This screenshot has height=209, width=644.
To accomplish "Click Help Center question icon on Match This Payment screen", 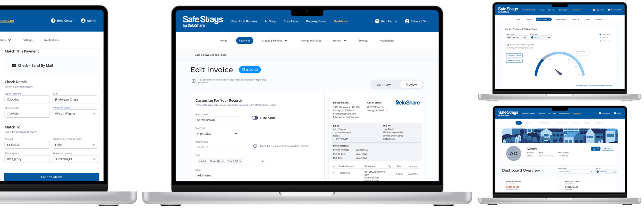I will [x=53, y=21].
